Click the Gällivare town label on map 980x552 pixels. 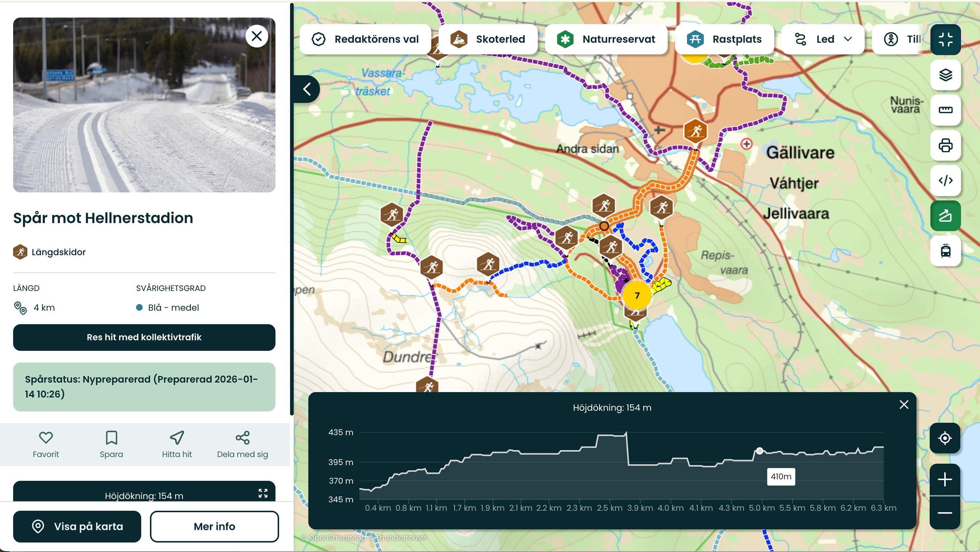[800, 152]
